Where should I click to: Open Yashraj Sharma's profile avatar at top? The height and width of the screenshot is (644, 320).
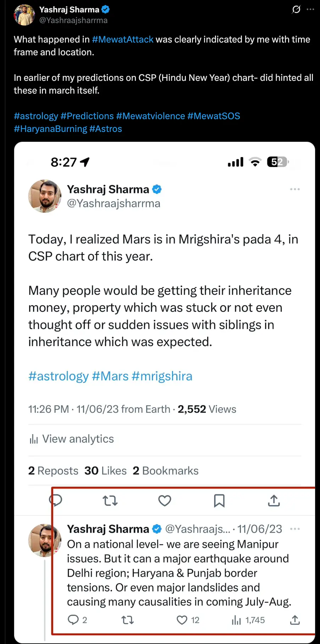tap(24, 15)
